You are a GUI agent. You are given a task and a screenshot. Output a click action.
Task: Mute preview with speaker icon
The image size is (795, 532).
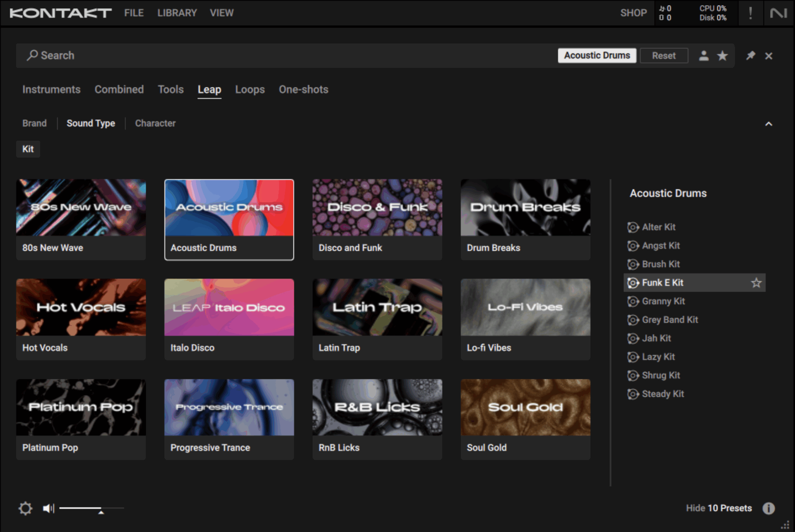pyautogui.click(x=48, y=508)
